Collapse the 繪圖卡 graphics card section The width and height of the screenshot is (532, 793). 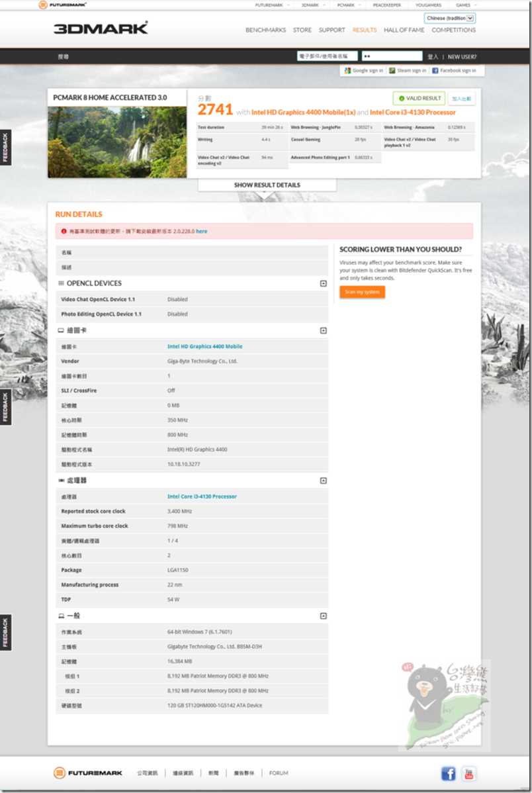323,330
